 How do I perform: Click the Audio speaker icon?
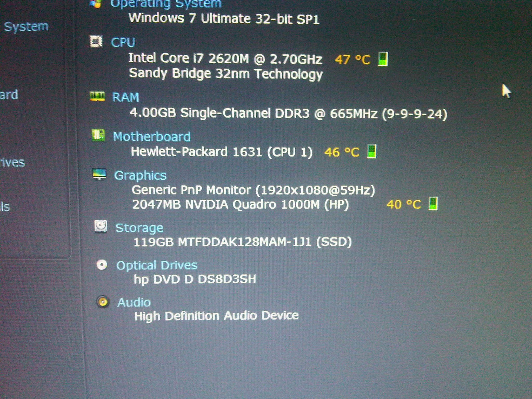[103, 302]
